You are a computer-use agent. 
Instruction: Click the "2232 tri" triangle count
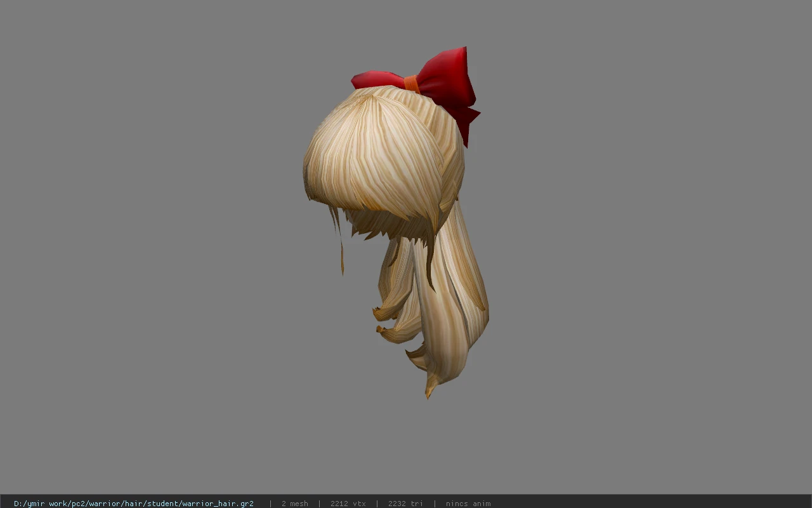406,504
